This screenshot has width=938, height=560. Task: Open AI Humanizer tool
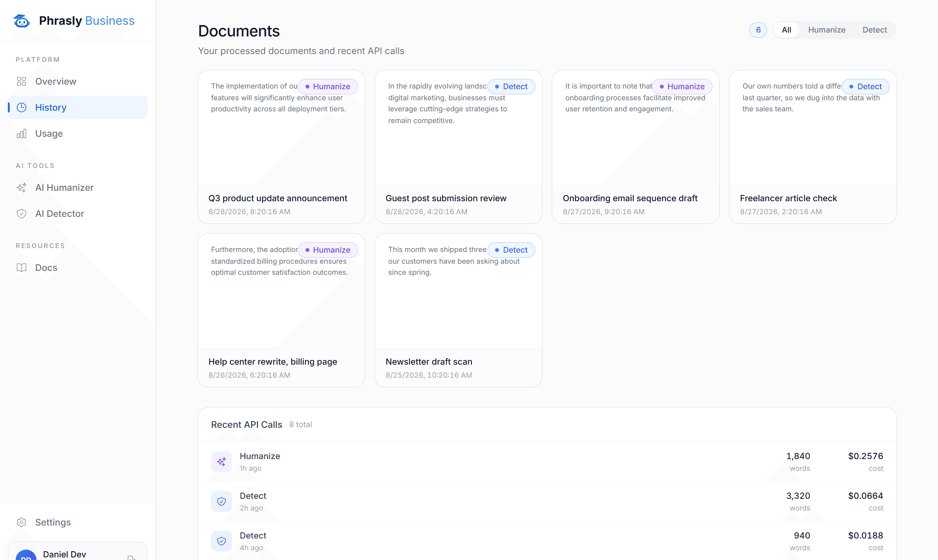[78, 188]
